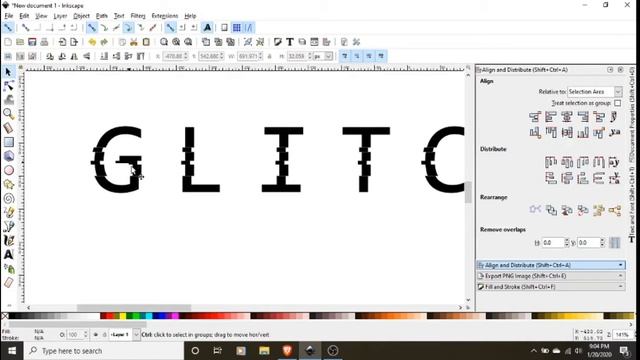
Task: Pick the cyan swatch in palette
Action: (x=149, y=316)
